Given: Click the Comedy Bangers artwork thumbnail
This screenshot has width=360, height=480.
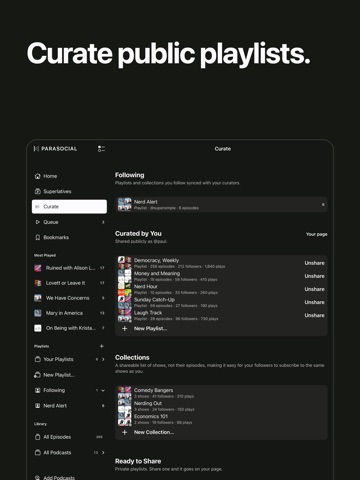Looking at the screenshot, I should tap(125, 393).
